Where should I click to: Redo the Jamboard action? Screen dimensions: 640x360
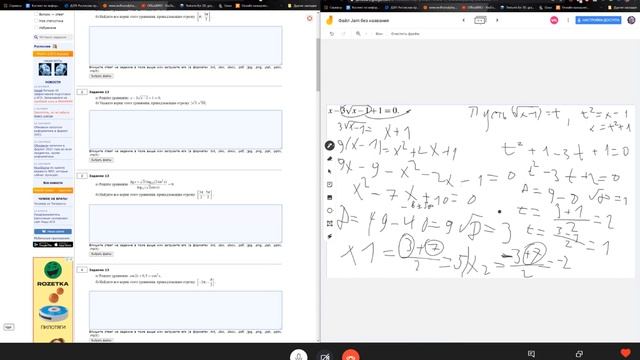click(343, 34)
